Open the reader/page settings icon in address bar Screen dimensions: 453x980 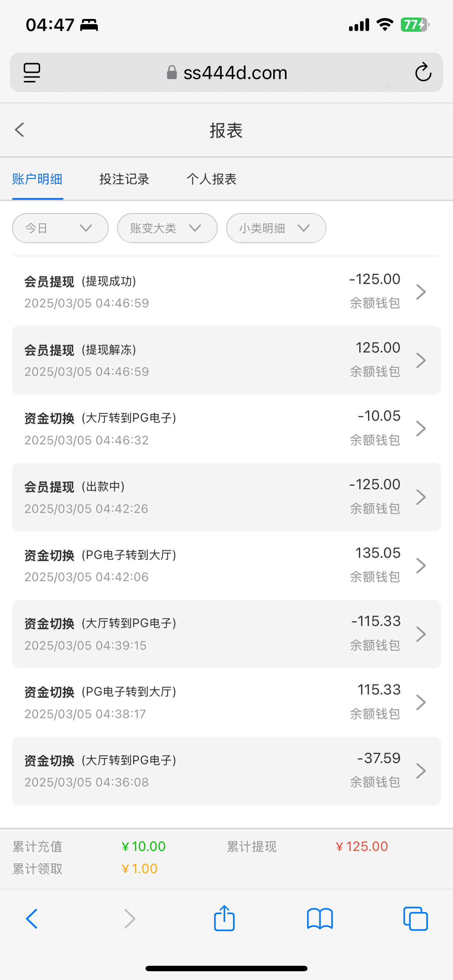coord(32,72)
